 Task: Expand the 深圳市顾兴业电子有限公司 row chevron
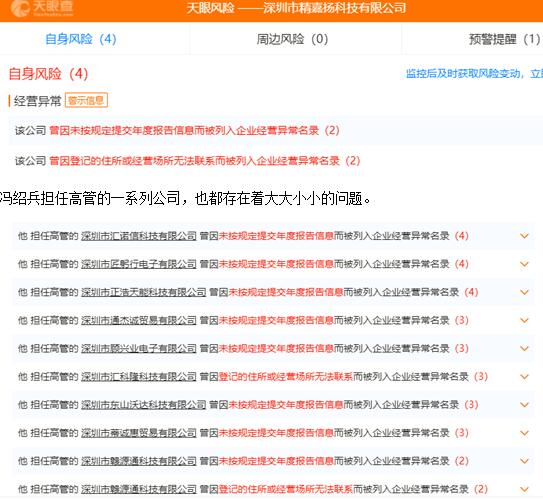tap(524, 349)
